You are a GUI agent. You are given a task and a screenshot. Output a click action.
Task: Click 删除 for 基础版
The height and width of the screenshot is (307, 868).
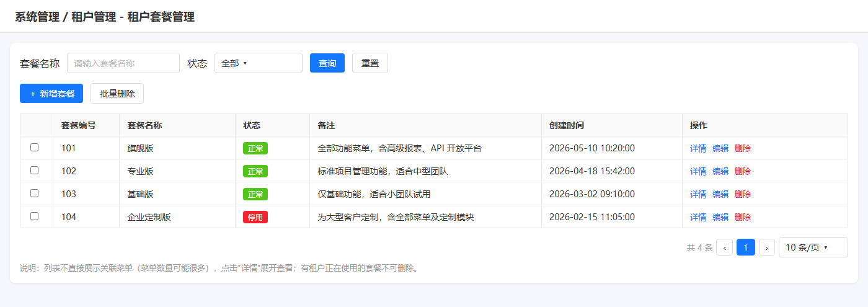(743, 194)
